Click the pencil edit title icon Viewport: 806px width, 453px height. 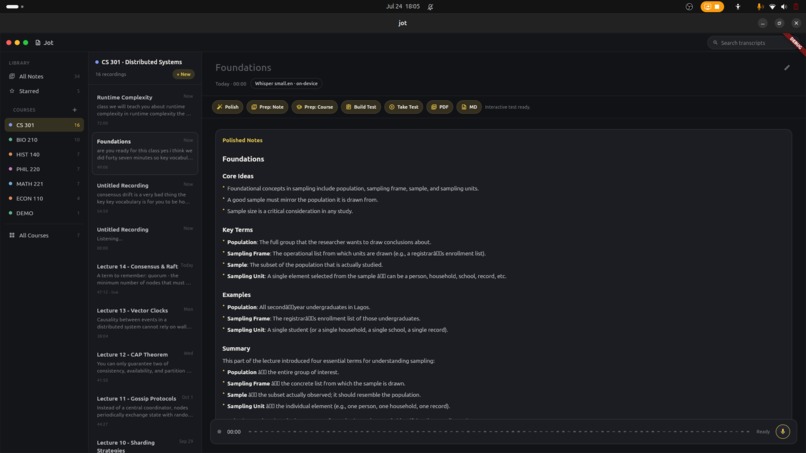coord(786,67)
